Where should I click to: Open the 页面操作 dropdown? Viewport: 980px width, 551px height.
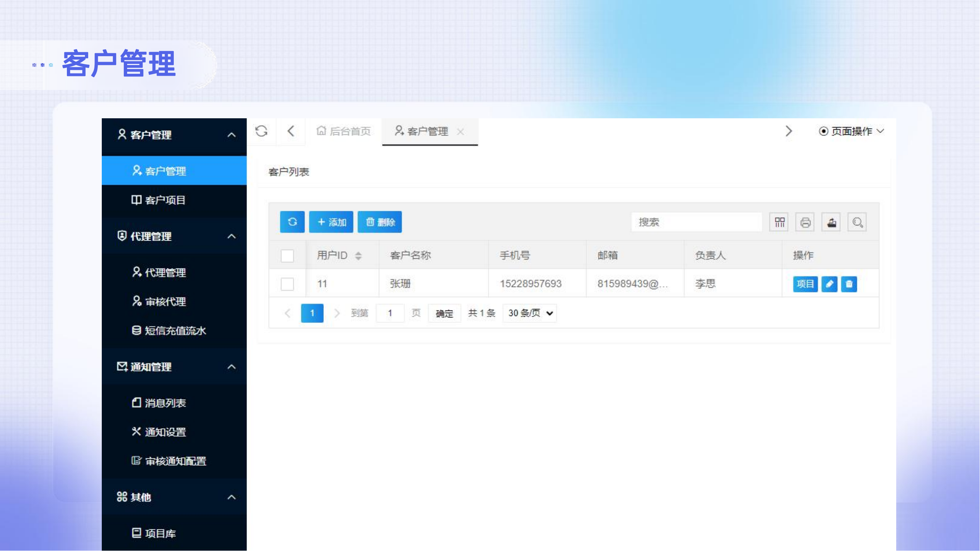point(851,131)
